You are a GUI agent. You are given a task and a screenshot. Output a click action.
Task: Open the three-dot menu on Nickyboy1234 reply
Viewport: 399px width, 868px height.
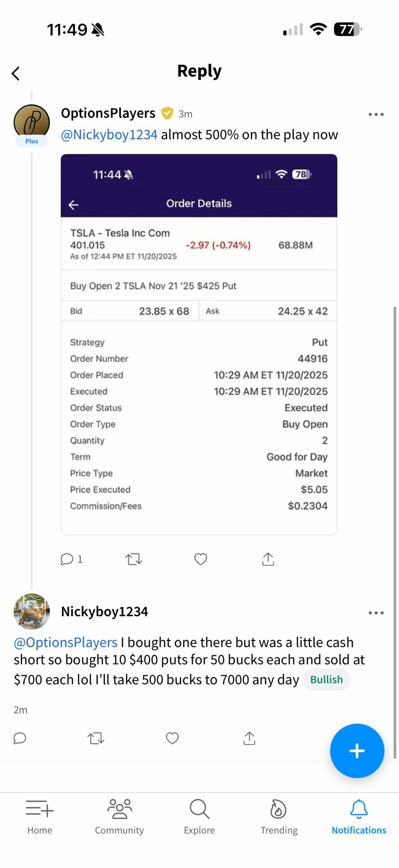(x=376, y=613)
